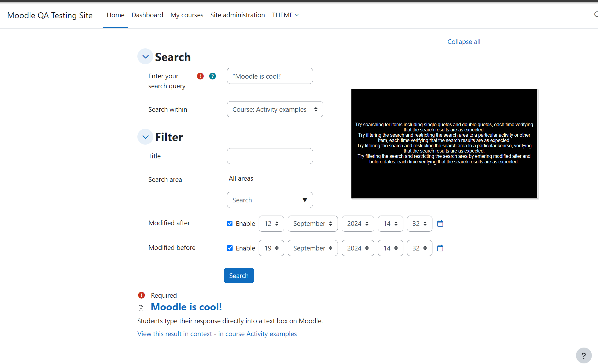
Task: Change the Modified after minute dropdown
Action: click(420, 224)
